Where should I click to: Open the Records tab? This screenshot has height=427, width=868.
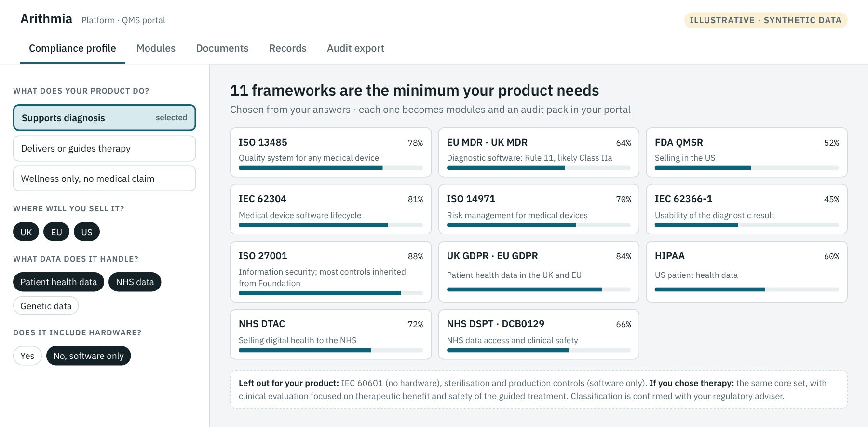[x=288, y=48]
